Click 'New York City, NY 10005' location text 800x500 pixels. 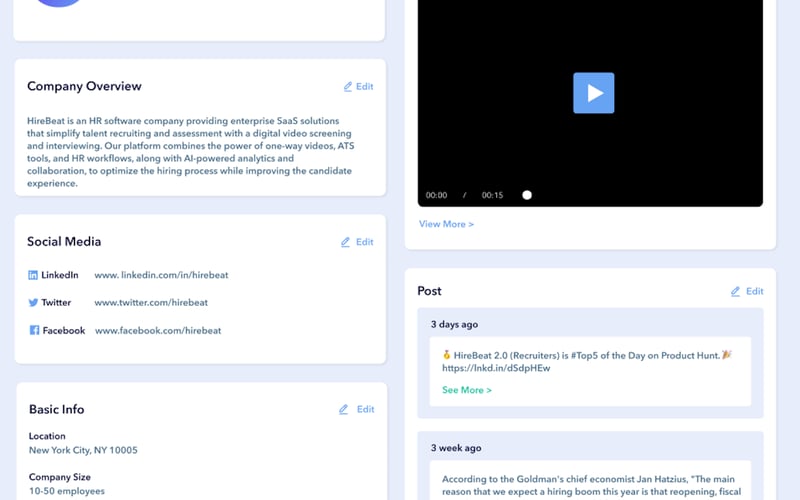pos(83,450)
